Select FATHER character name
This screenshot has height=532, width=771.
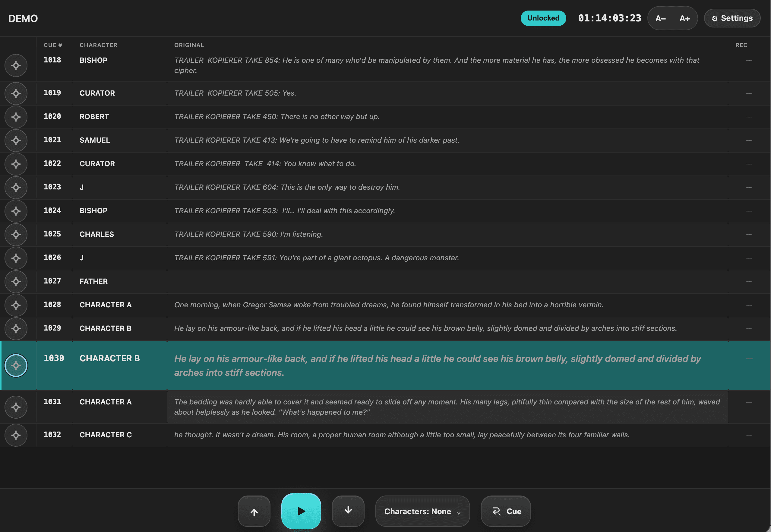(x=94, y=281)
